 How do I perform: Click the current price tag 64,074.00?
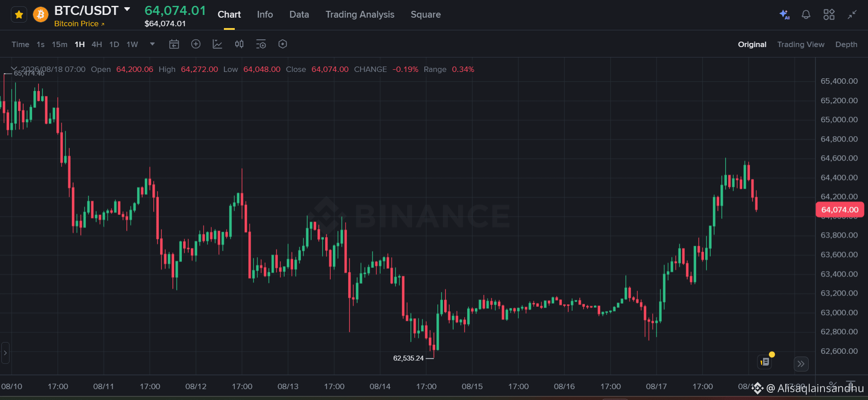840,210
